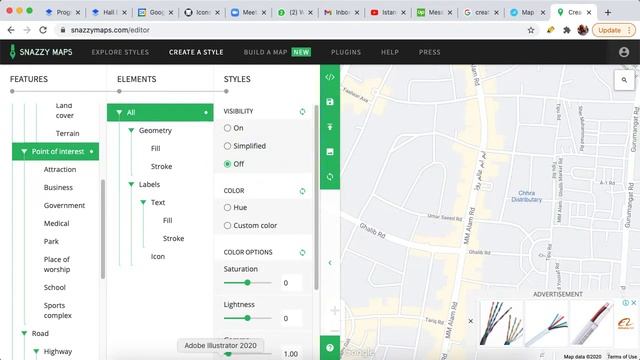Open Chrome profile avatar
Image resolution: width=640 pixels, height=360 pixels.
tap(582, 30)
